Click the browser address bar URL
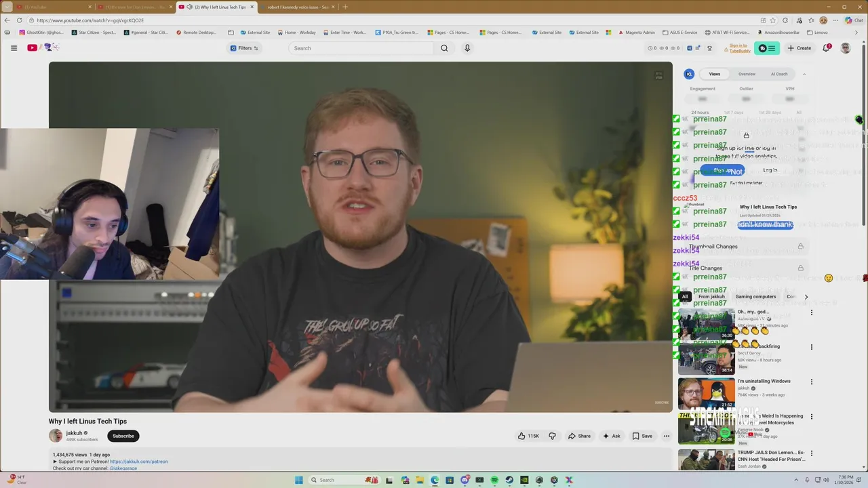This screenshot has width=868, height=488. click(90, 20)
